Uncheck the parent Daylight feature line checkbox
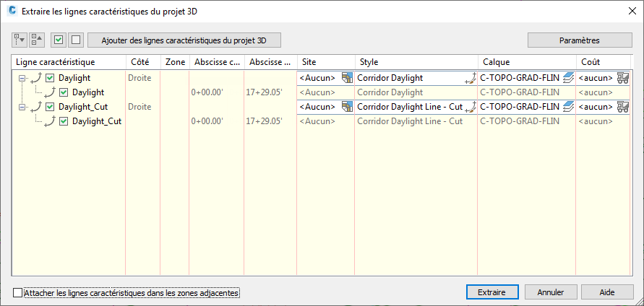This screenshot has height=306, width=644. 50,78
